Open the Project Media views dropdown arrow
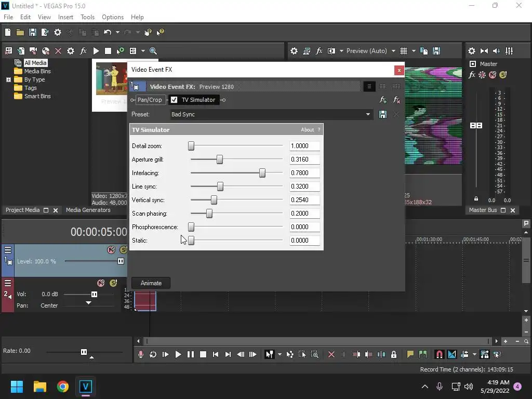Image resolution: width=532 pixels, height=399 pixels. 143,51
